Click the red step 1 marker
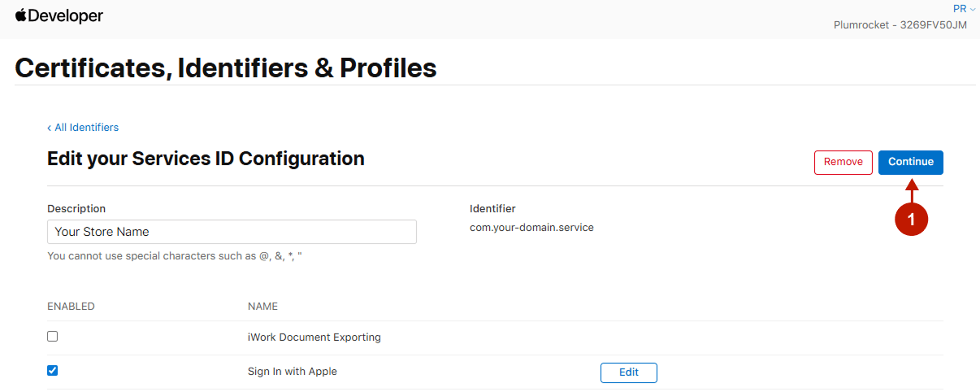Image resolution: width=980 pixels, height=392 pixels. [911, 220]
